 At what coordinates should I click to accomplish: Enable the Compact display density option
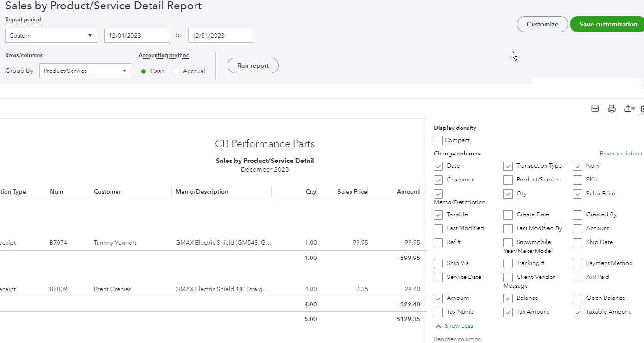pyautogui.click(x=438, y=140)
